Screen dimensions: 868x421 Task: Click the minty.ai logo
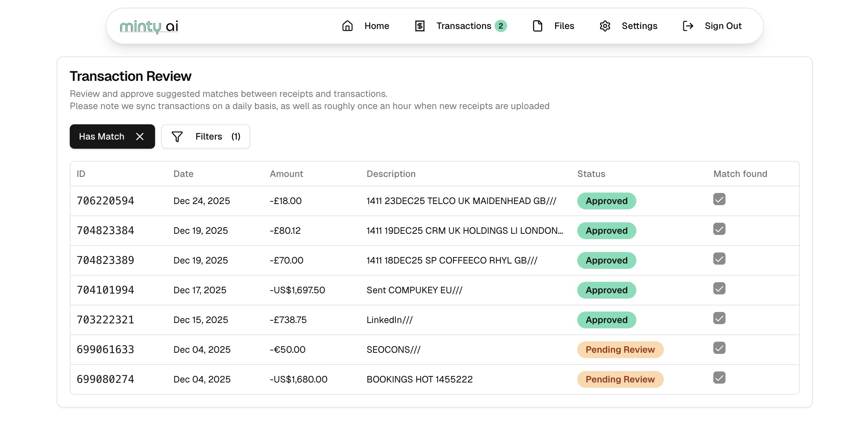pos(149,26)
